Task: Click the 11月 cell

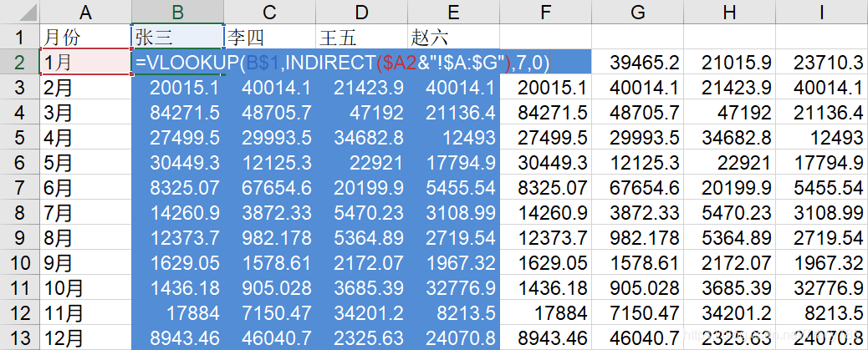Action: click(x=85, y=313)
